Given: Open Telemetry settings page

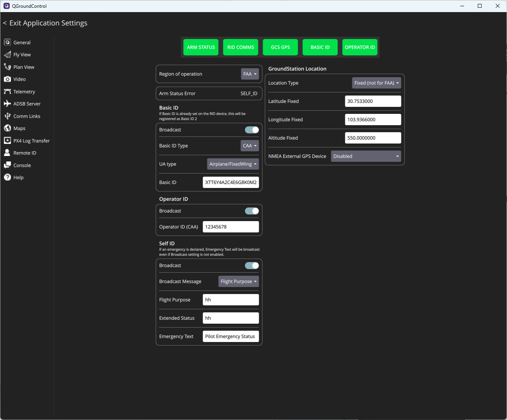Looking at the screenshot, I should tap(24, 92).
